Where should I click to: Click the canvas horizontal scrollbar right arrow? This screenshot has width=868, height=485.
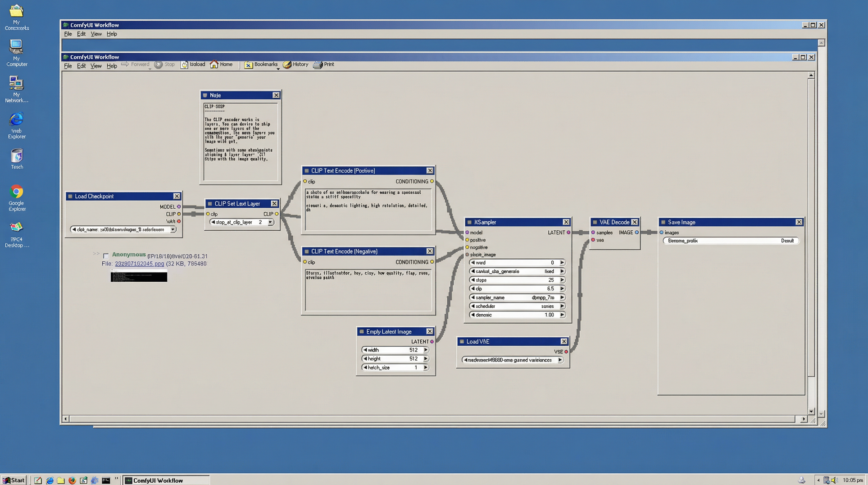coord(804,419)
